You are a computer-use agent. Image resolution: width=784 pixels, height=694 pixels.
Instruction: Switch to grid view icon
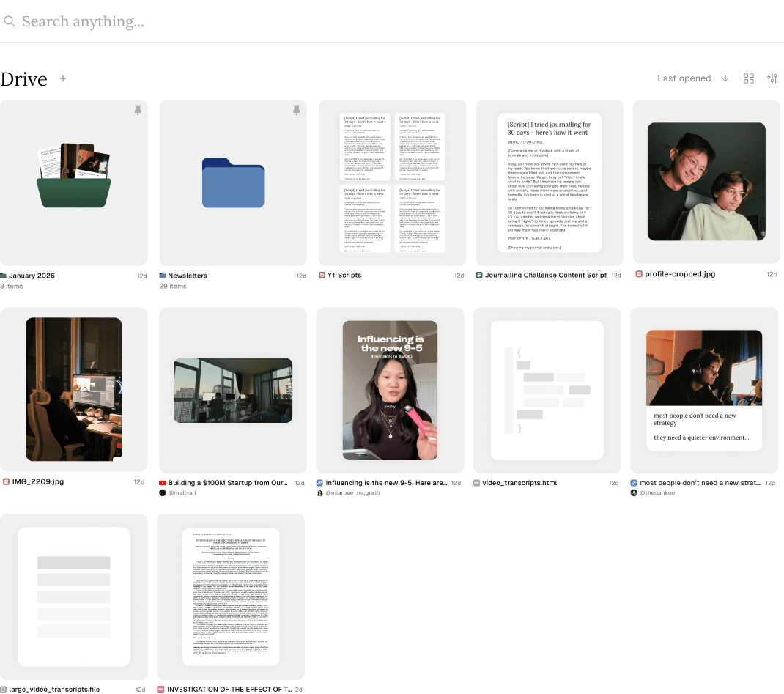[749, 78]
